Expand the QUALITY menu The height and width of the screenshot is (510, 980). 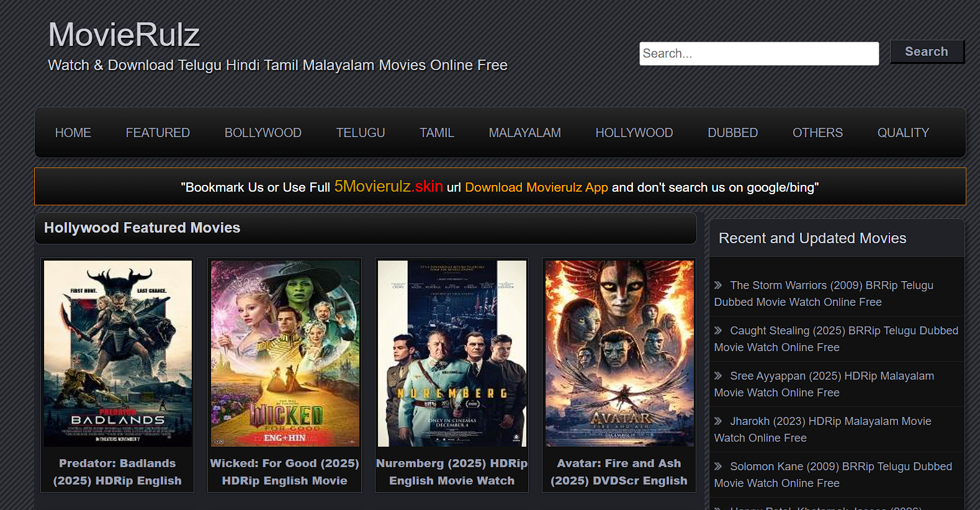click(902, 133)
